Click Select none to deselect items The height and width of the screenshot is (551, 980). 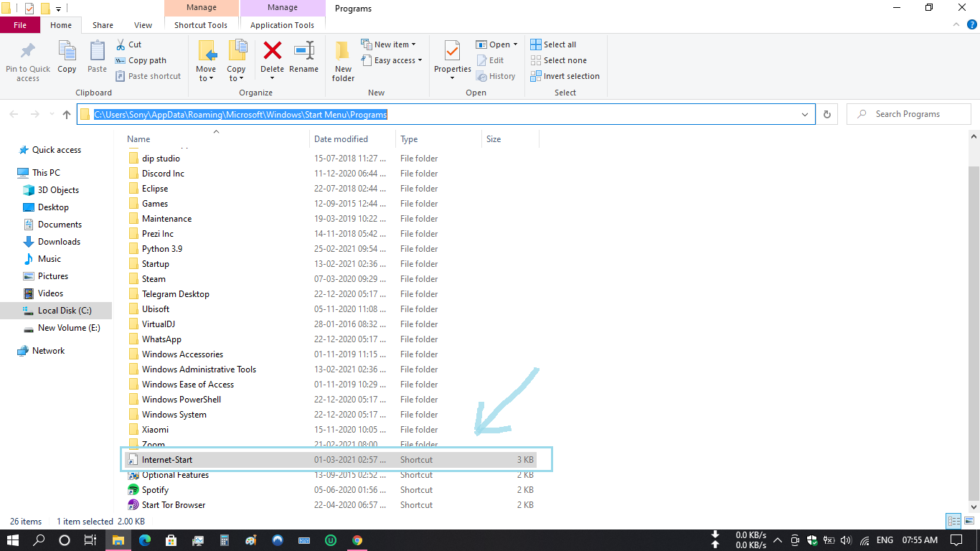(558, 60)
